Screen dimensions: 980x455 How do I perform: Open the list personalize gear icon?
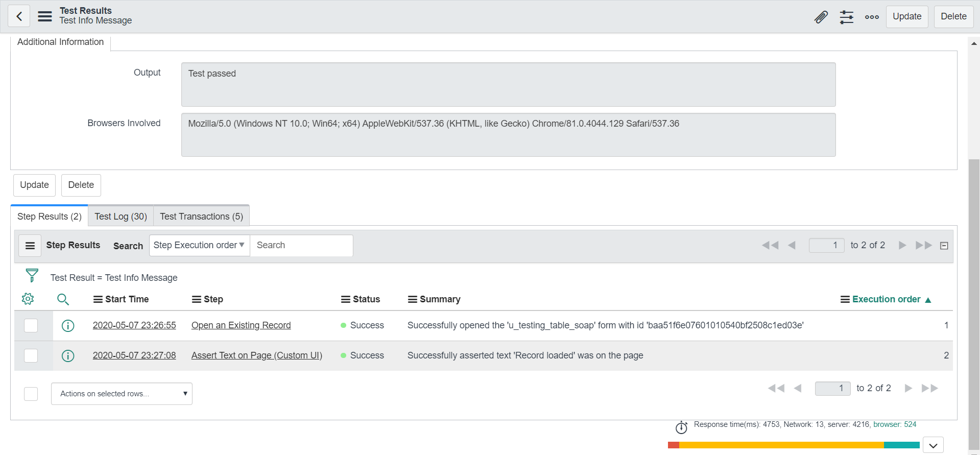click(28, 299)
